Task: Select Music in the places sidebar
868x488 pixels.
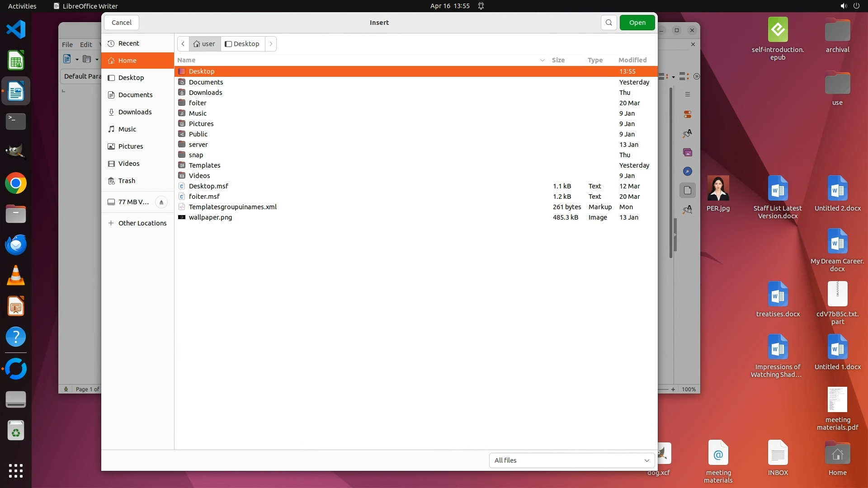Action: point(127,129)
